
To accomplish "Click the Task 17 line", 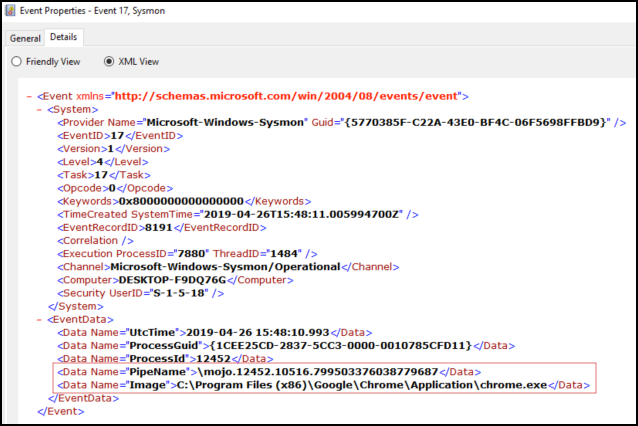I will 104,175.
